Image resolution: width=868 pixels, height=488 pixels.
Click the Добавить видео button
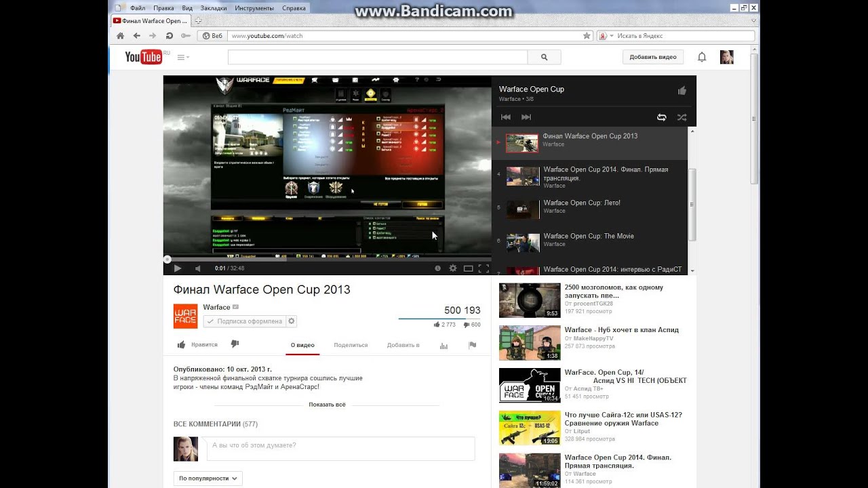pos(653,57)
